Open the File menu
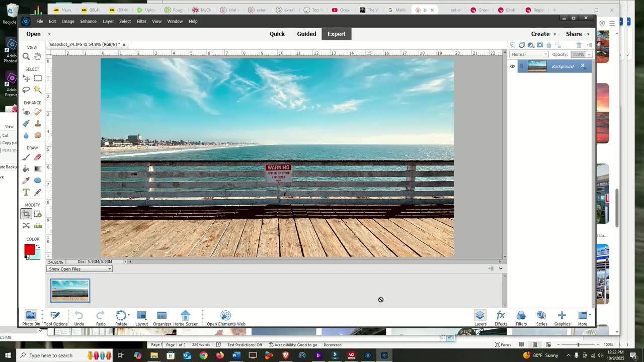This screenshot has height=362, width=644. tap(40, 21)
